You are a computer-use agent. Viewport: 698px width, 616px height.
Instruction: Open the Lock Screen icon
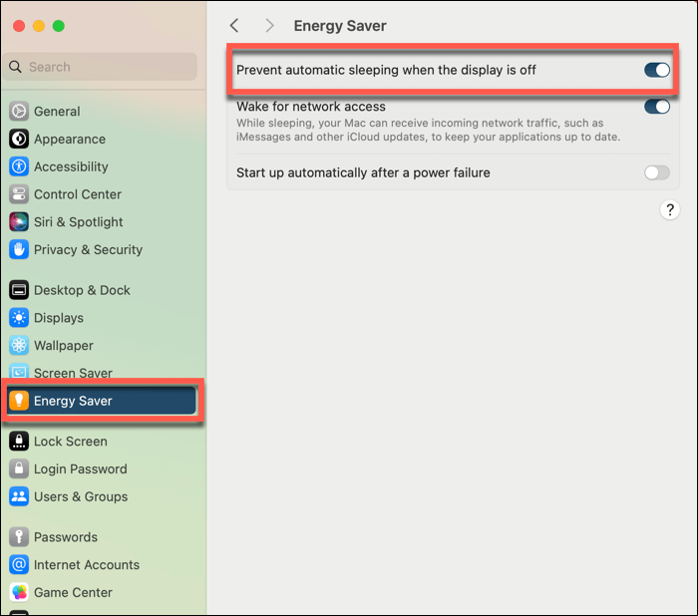pos(19,442)
